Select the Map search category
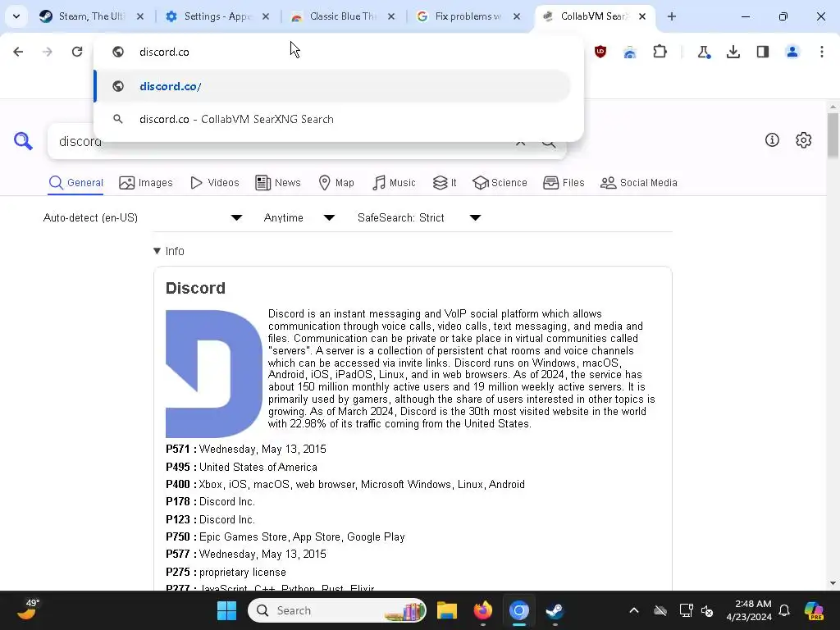Image resolution: width=840 pixels, height=630 pixels. click(x=336, y=183)
